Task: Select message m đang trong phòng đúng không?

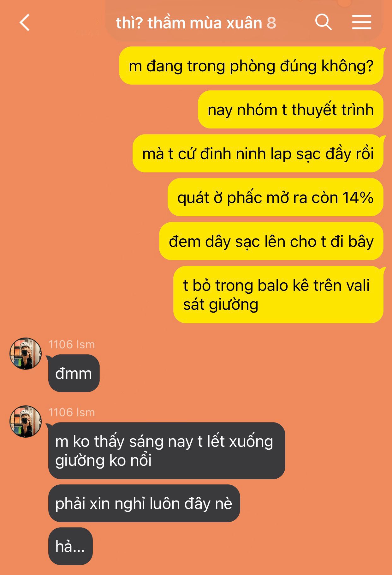Action: 251,66
